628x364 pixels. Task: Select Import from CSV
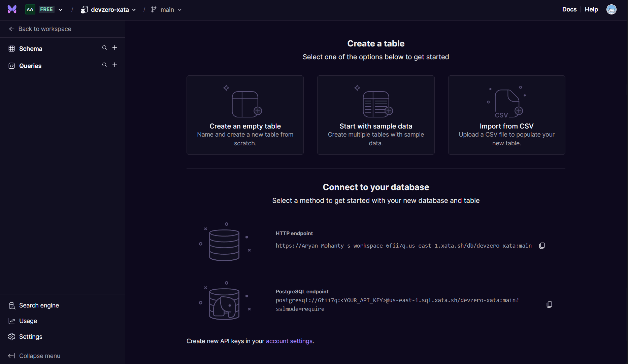coord(506,115)
